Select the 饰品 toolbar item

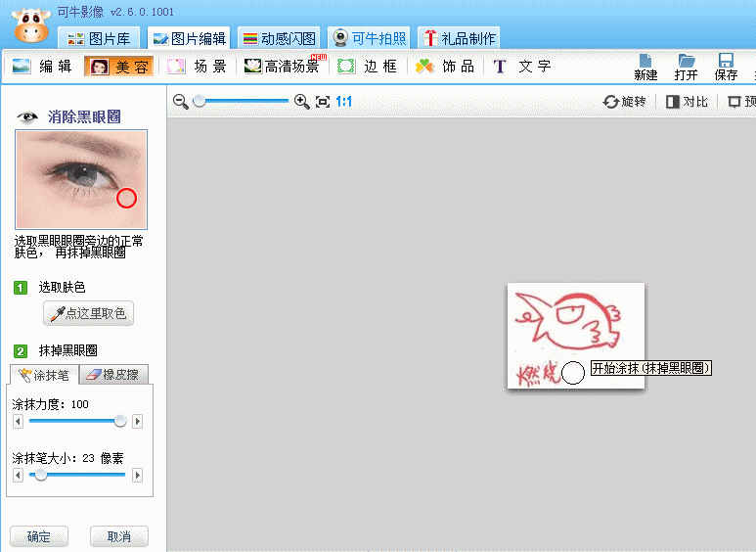[x=445, y=67]
